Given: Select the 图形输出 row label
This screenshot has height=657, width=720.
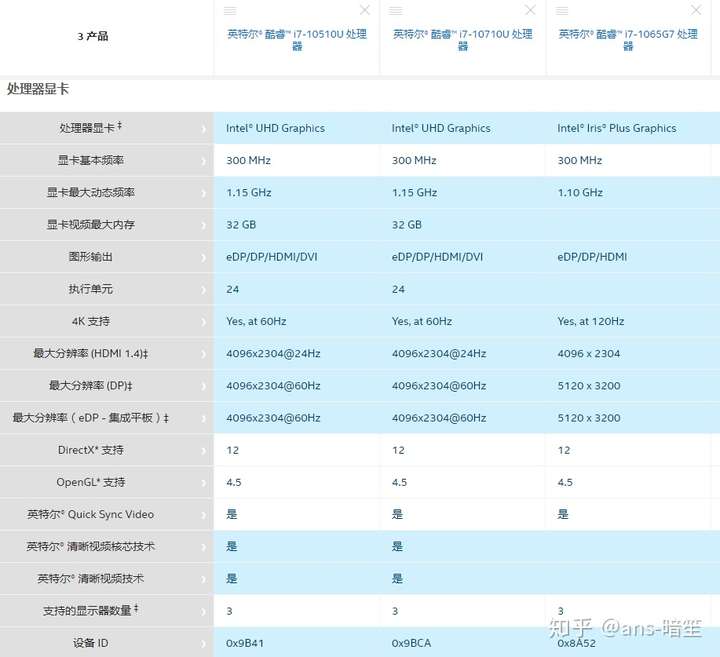Looking at the screenshot, I should [x=90, y=257].
